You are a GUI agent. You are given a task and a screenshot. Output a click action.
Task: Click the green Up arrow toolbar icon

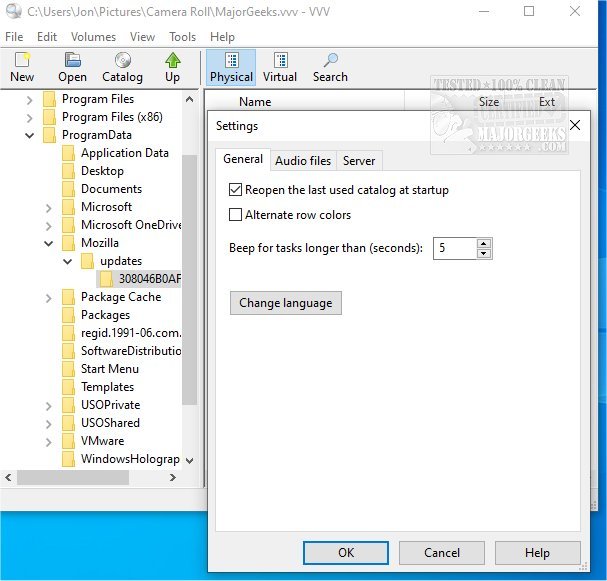[173, 60]
